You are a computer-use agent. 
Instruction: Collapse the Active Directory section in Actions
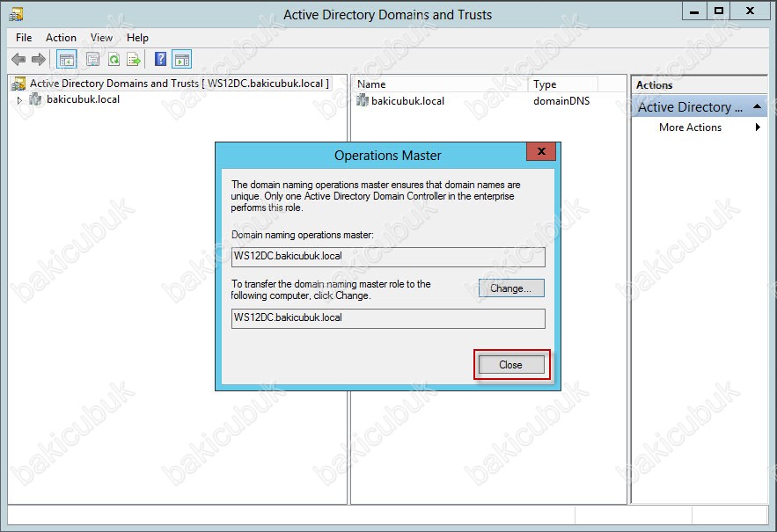[757, 106]
